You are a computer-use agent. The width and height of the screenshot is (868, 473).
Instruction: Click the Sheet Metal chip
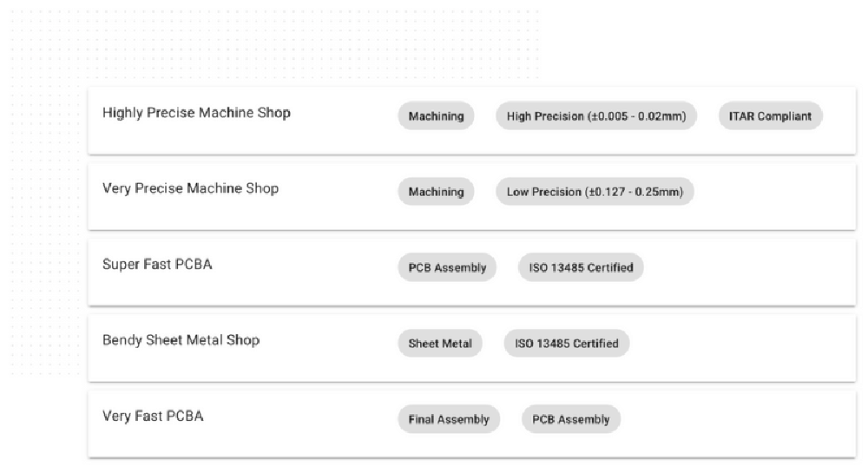click(x=440, y=344)
